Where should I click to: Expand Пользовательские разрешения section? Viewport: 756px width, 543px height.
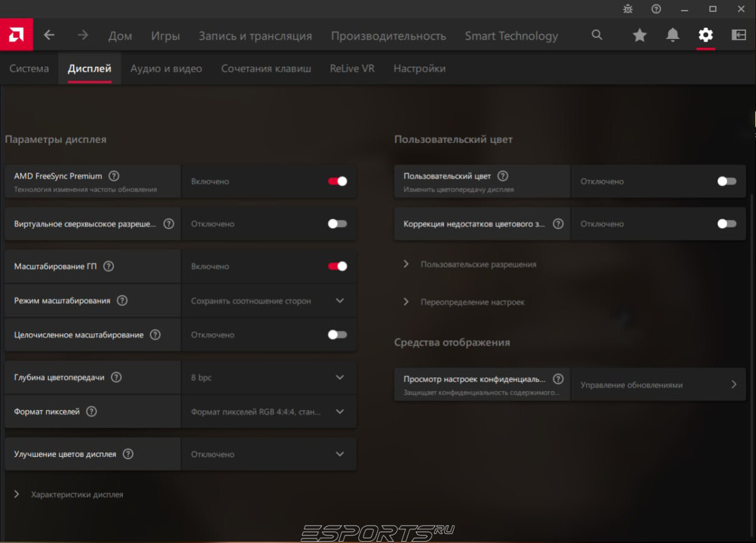point(471,265)
